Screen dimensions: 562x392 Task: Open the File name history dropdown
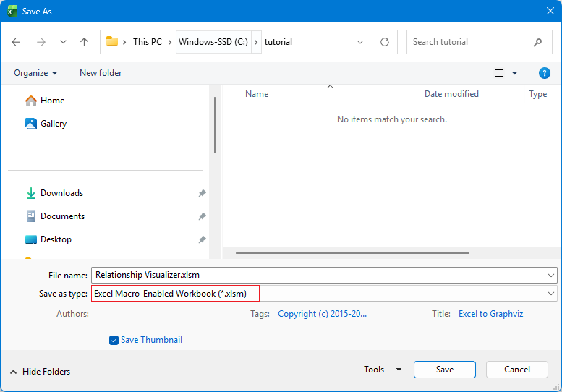tap(551, 275)
